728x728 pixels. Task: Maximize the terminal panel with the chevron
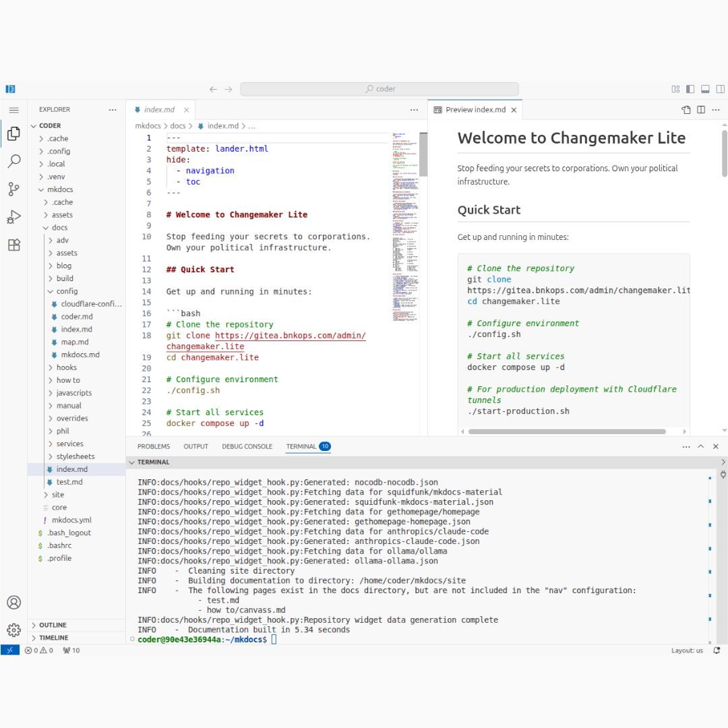click(702, 446)
